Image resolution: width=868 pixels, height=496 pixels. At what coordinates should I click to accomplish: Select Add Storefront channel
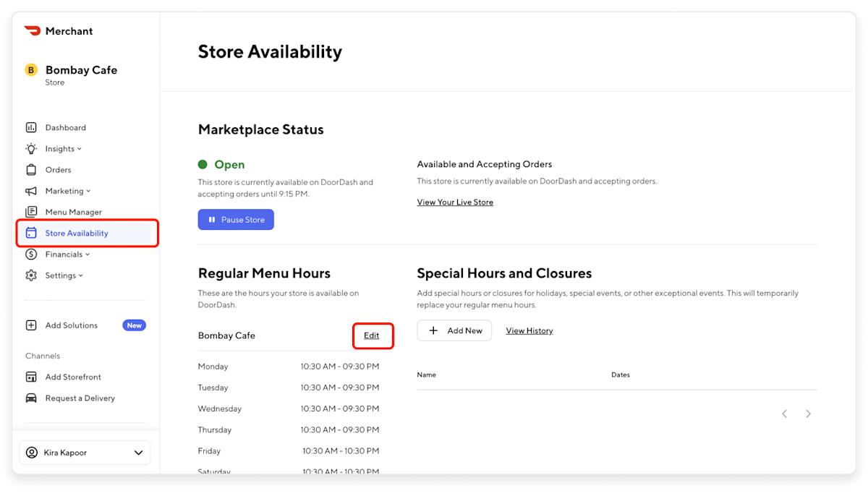click(x=73, y=377)
